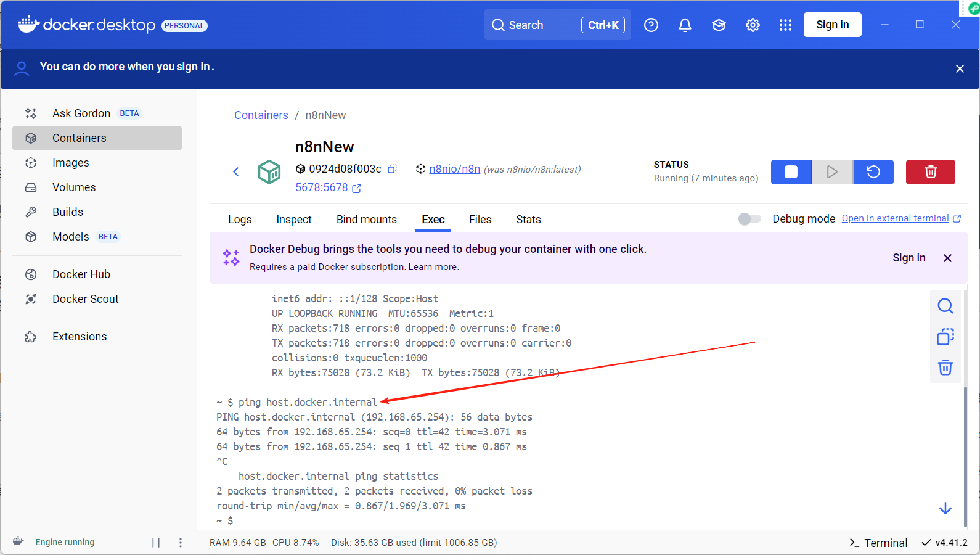Click version v4.41.2 in status bar
The image size is (980, 555).
[x=945, y=543]
